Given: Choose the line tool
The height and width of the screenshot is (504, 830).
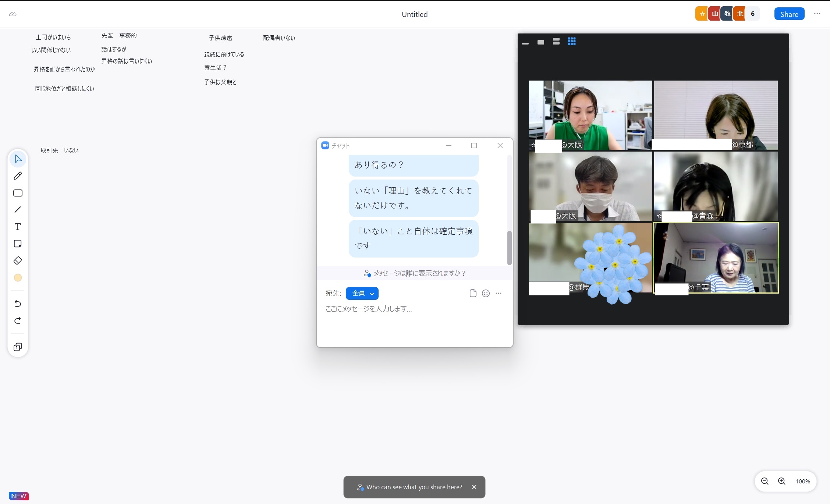Looking at the screenshot, I should coord(18,210).
